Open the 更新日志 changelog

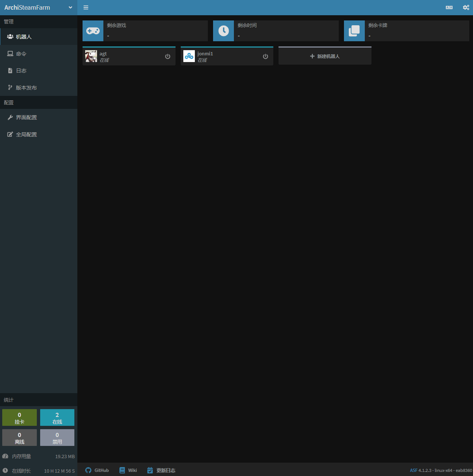point(161,470)
